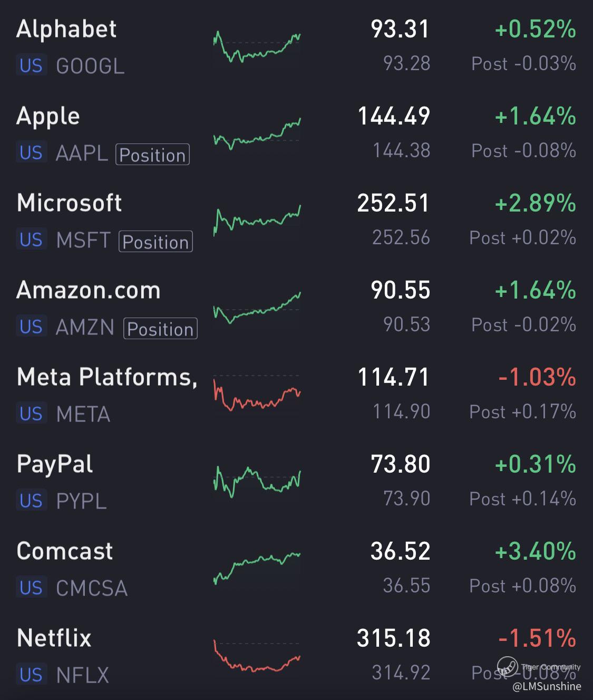The image size is (593, 700).
Task: Select the Meta Platforms stock name
Action: (x=107, y=377)
